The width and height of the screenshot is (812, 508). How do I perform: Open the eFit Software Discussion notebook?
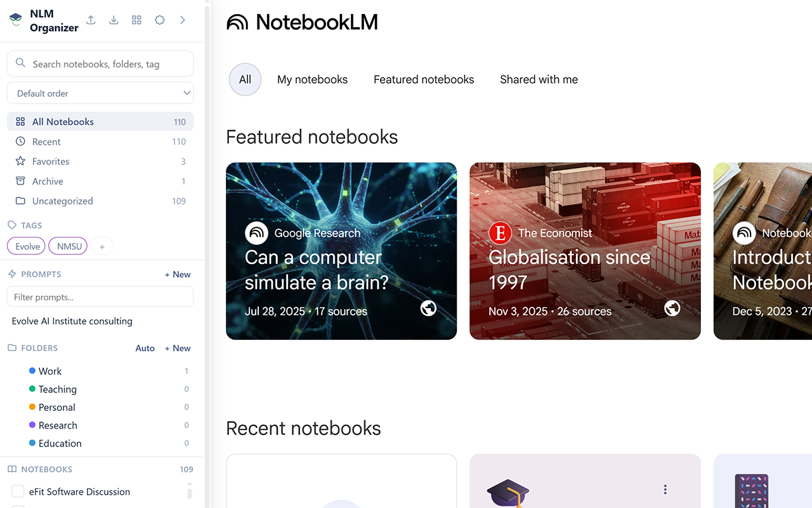point(79,491)
